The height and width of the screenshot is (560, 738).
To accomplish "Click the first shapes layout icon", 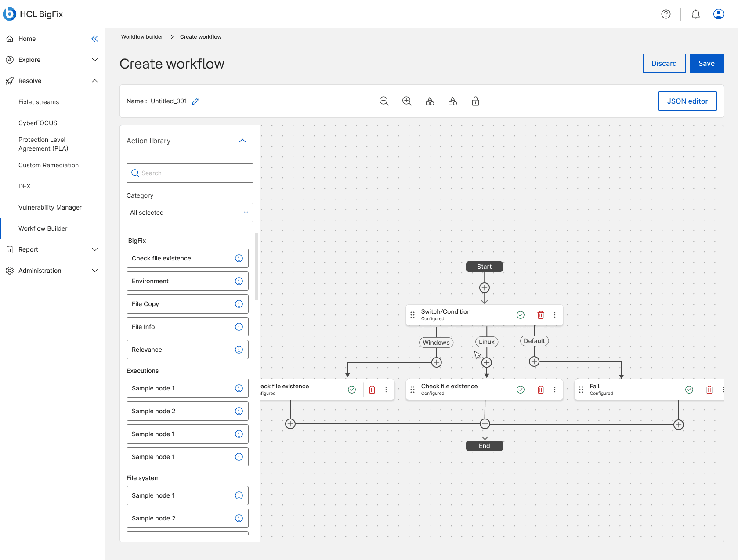I will (430, 101).
